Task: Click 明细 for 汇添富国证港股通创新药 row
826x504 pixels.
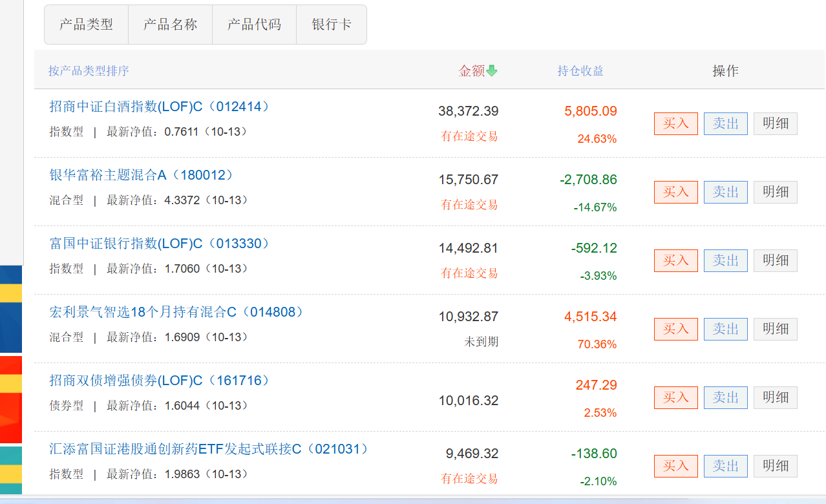Action: [776, 466]
